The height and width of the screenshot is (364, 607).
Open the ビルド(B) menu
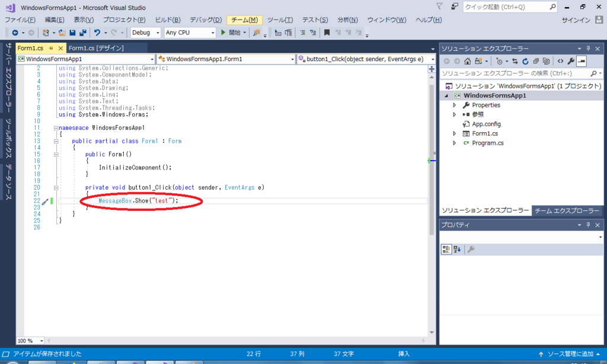tap(168, 20)
